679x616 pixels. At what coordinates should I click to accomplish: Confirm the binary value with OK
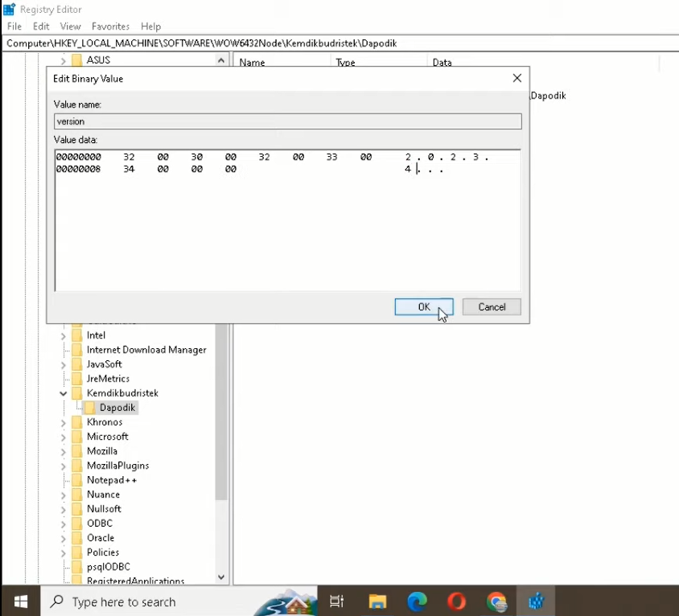tap(424, 307)
